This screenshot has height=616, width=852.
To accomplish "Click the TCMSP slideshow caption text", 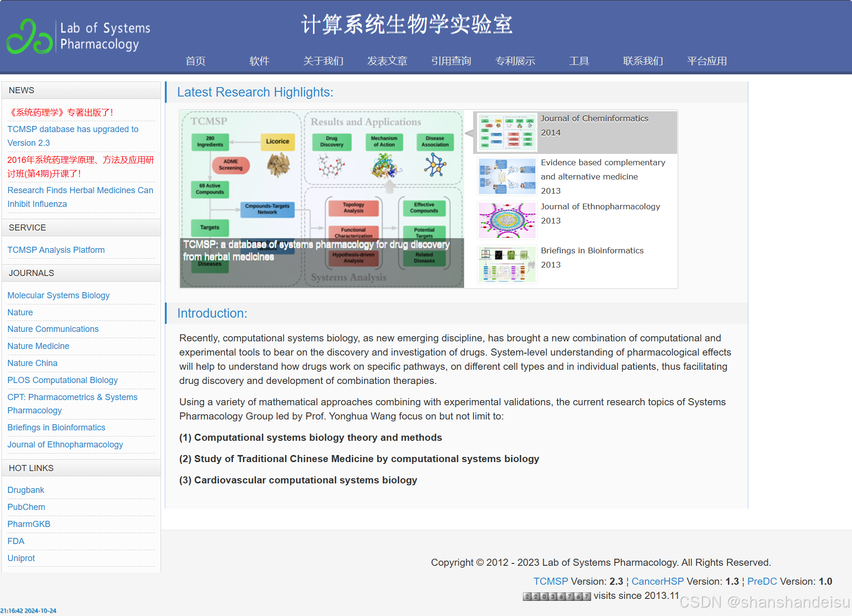I will 316,250.
